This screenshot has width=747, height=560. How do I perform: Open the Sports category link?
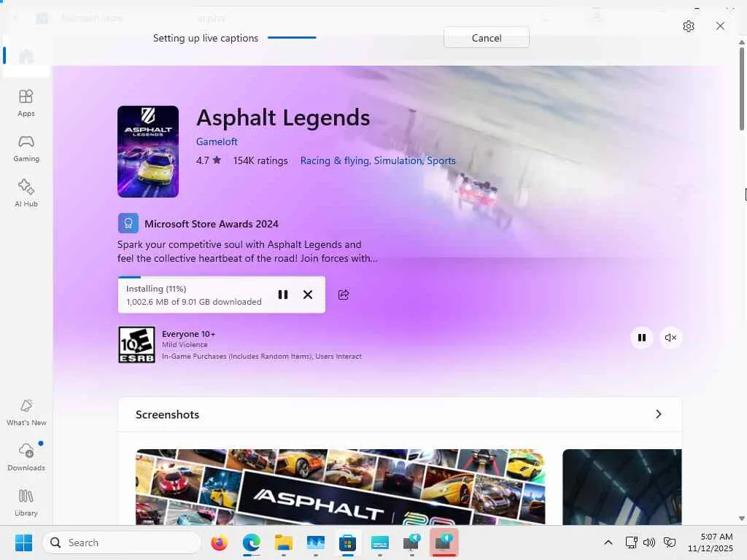point(441,160)
